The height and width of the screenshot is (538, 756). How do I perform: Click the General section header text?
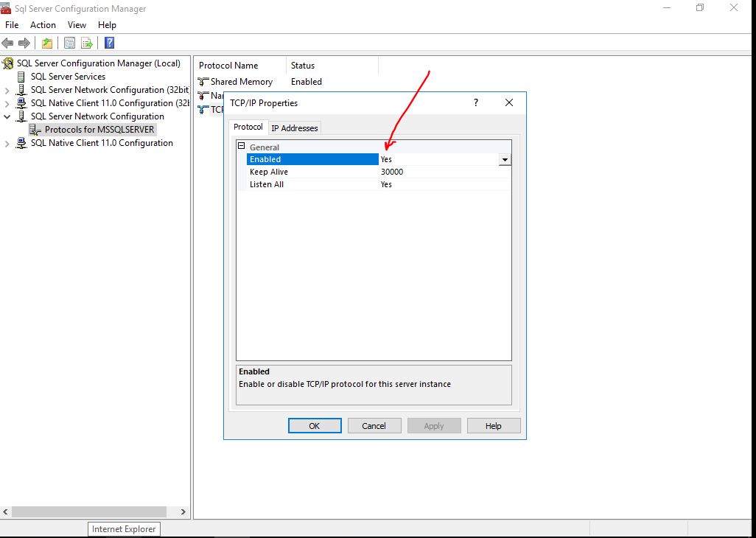tap(265, 147)
